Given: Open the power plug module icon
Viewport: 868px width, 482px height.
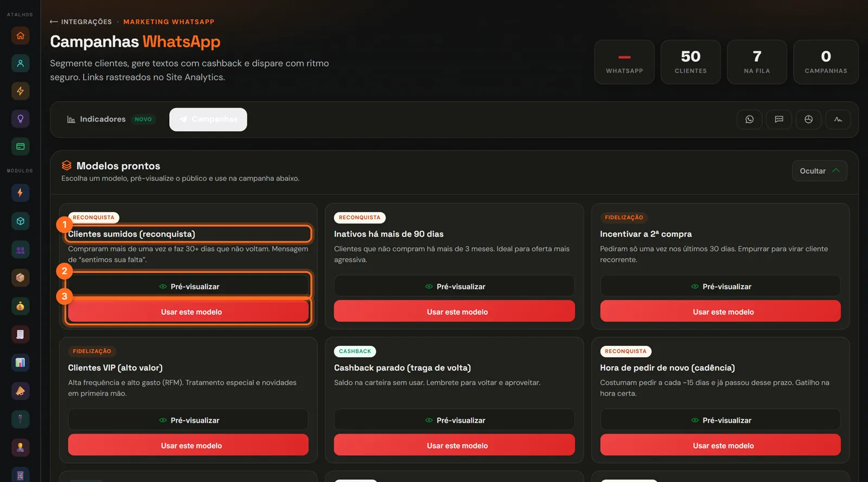Looking at the screenshot, I should pos(20,419).
